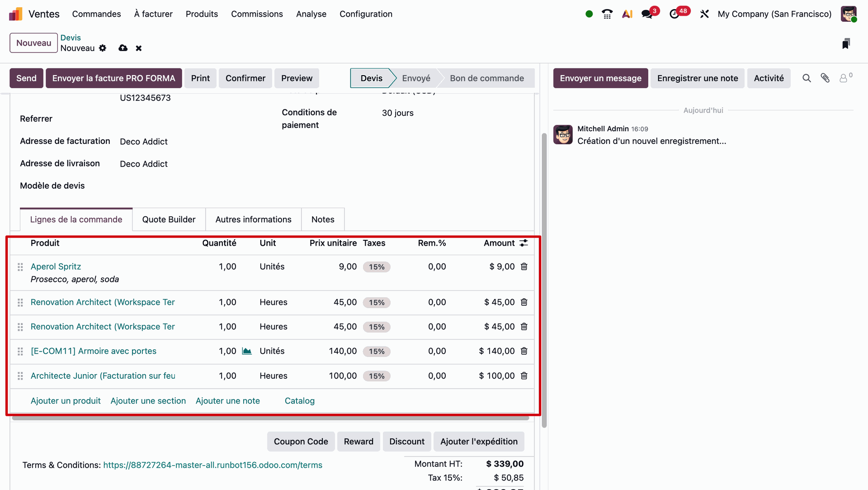Open the paperclip attachments icon
The width and height of the screenshot is (868, 490).
[x=825, y=78]
